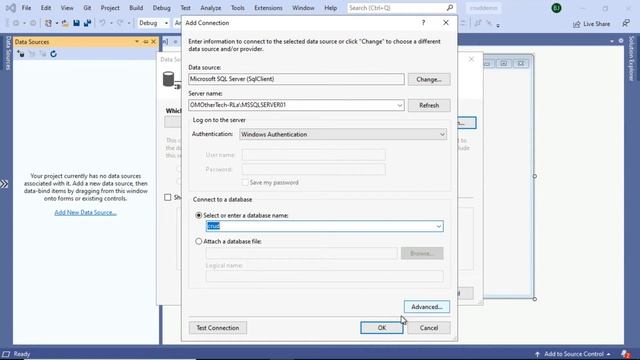Open the Solution Explorer vertical side tab

point(631,58)
